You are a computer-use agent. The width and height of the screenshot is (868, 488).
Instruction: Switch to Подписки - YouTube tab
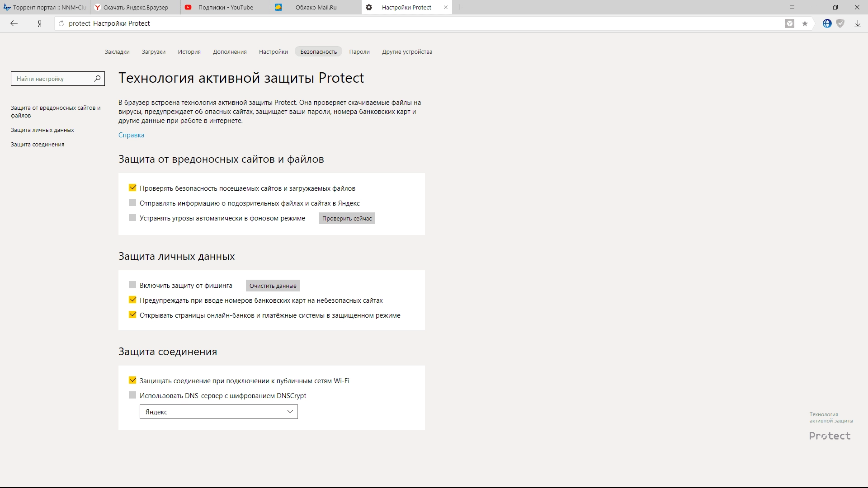click(226, 7)
